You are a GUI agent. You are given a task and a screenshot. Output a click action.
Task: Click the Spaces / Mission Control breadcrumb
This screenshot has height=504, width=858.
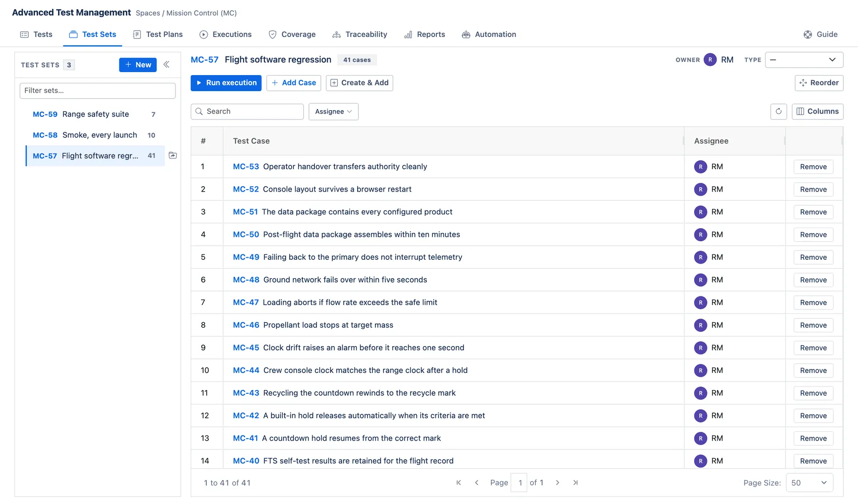click(x=186, y=13)
